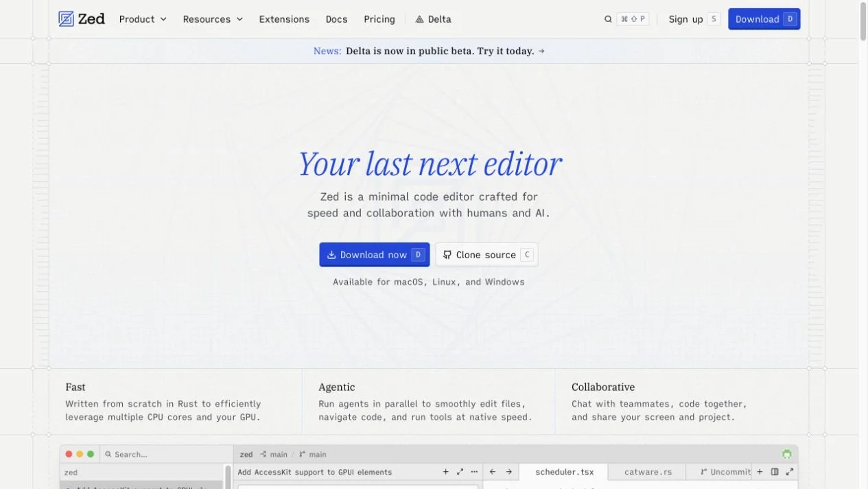
Task: Click 'Available for macOS, Linux, and Windows' text
Action: click(429, 282)
